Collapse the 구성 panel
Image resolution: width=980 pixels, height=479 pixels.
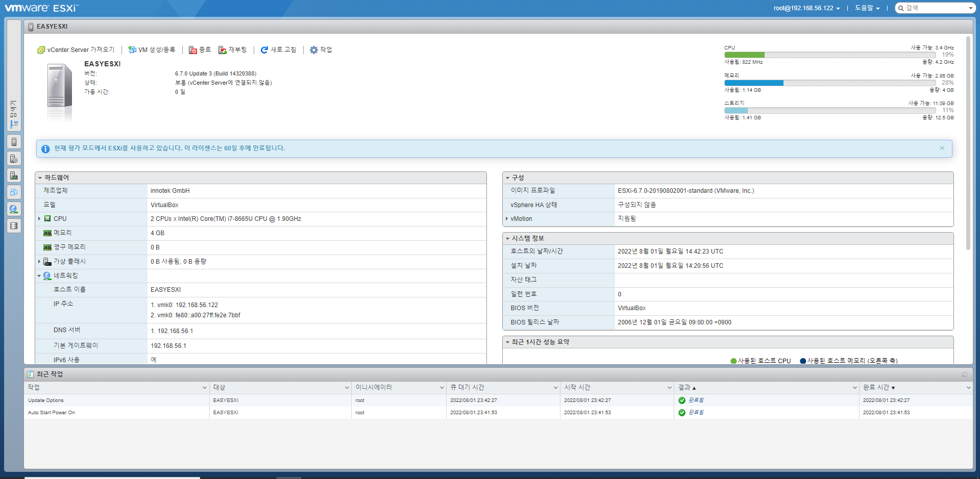point(507,178)
